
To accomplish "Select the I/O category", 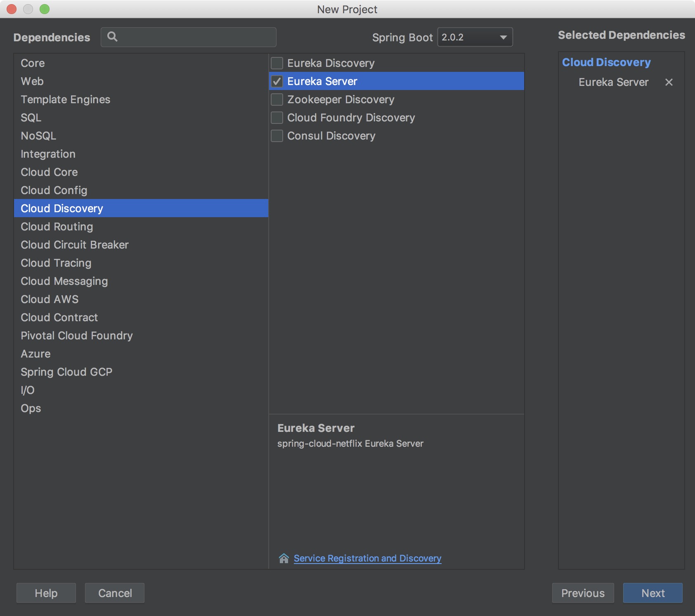I will coord(141,390).
